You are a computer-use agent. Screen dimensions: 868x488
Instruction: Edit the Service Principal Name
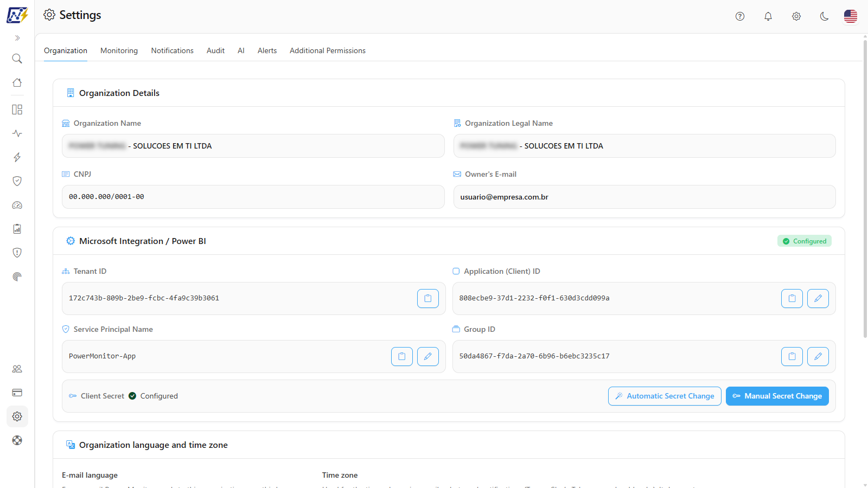click(x=428, y=356)
